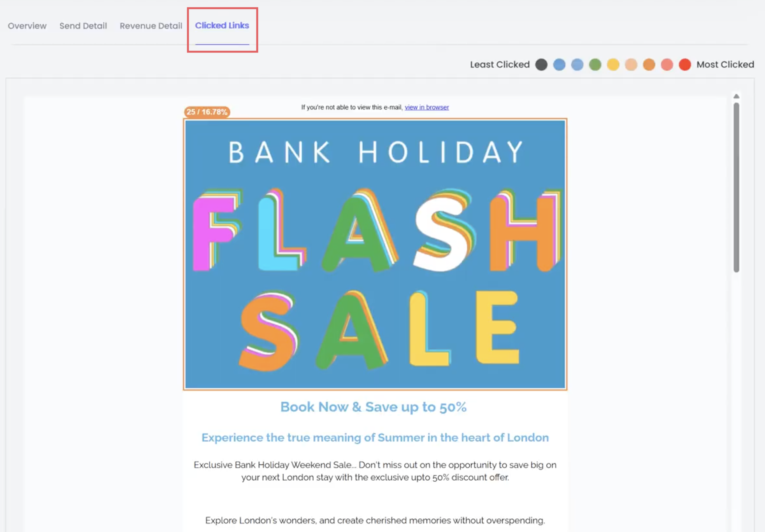Pick the salmon pink legend dot
Viewport: 765px width, 532px height.
click(667, 65)
